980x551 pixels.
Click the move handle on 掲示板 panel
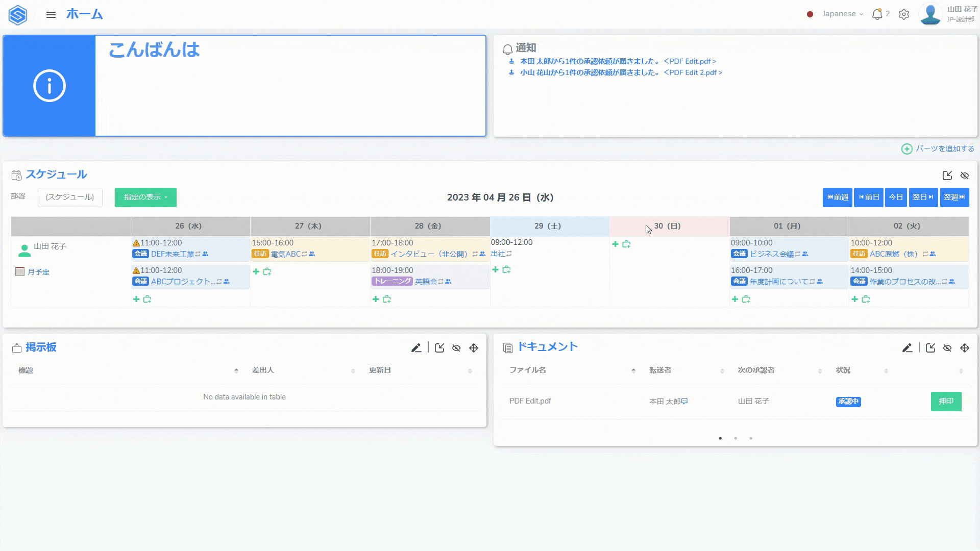(x=474, y=348)
